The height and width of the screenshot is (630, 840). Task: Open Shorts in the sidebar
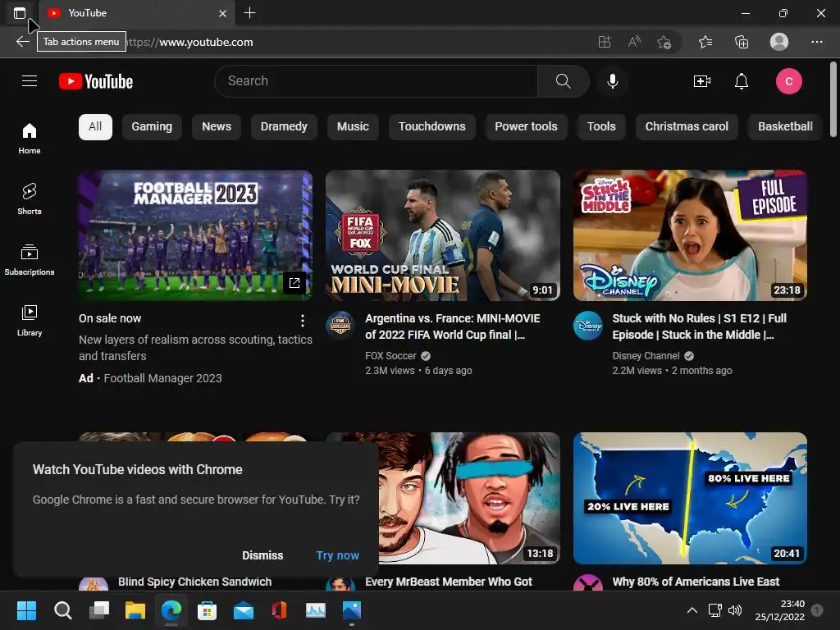coord(30,199)
